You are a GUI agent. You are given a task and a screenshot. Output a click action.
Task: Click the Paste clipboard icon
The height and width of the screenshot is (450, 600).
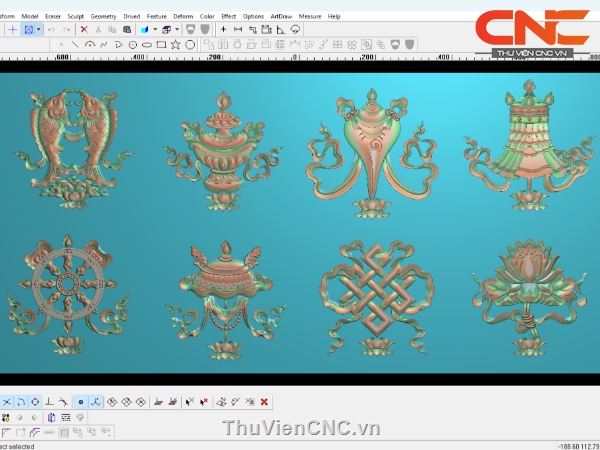pos(127,29)
